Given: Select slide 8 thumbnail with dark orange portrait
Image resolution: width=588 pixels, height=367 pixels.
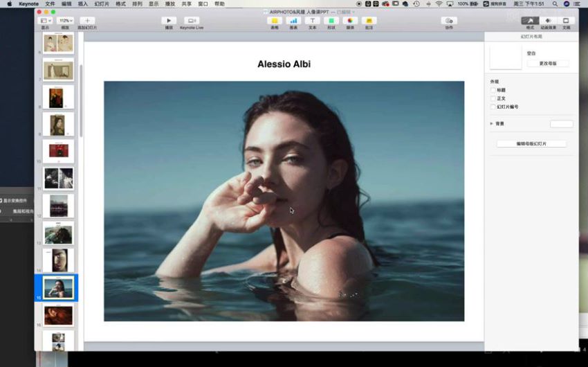Looking at the screenshot, I should [x=58, y=97].
